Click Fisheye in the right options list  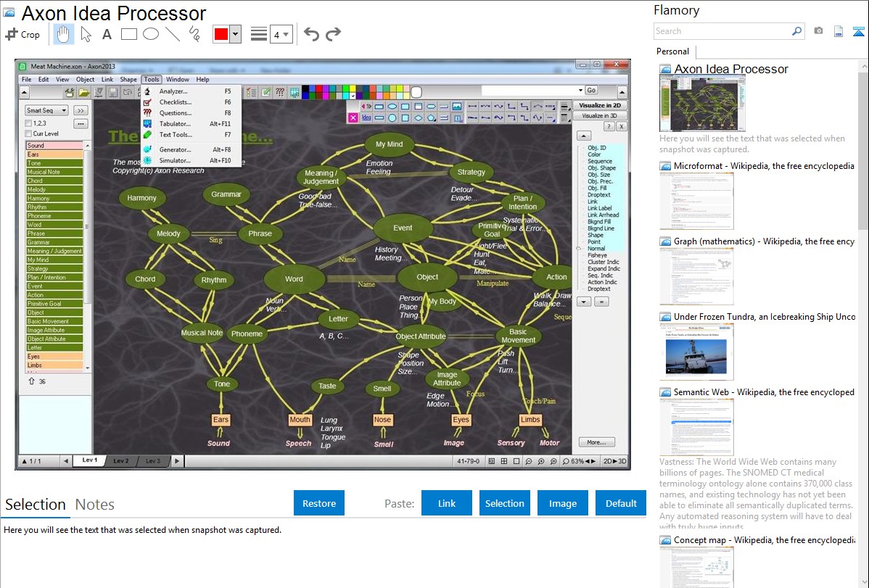[x=597, y=255]
